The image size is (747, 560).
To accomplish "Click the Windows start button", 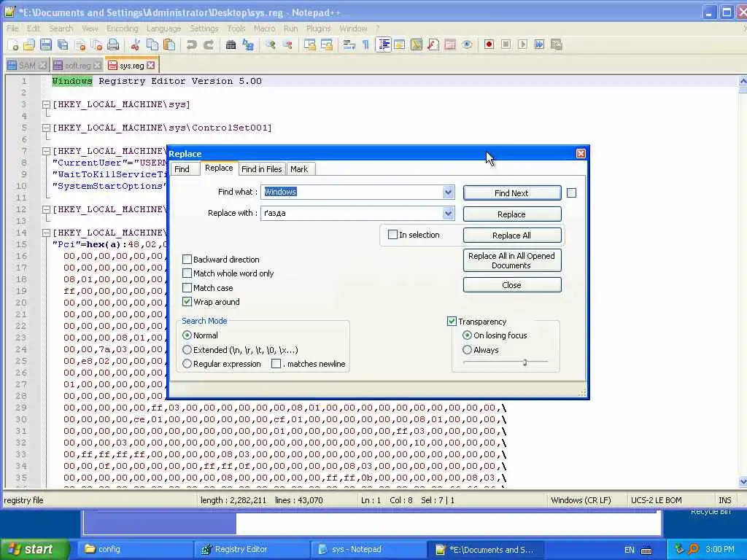I will 34,549.
